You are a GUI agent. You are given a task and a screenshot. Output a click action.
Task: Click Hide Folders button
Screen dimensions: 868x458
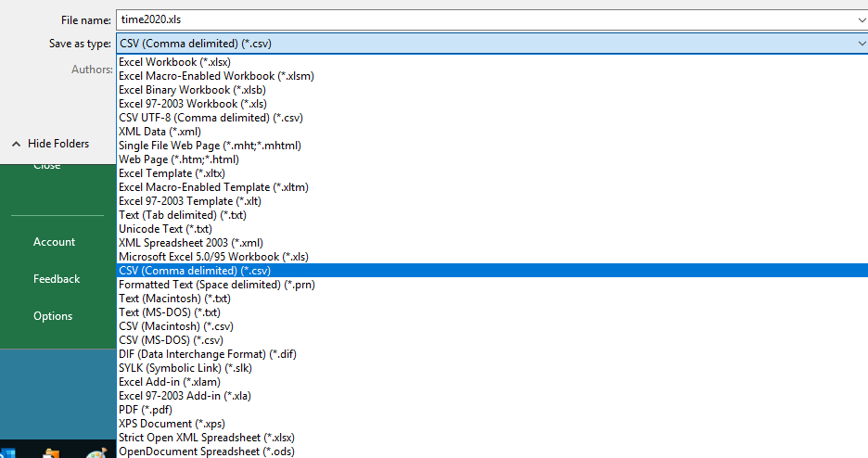[50, 144]
